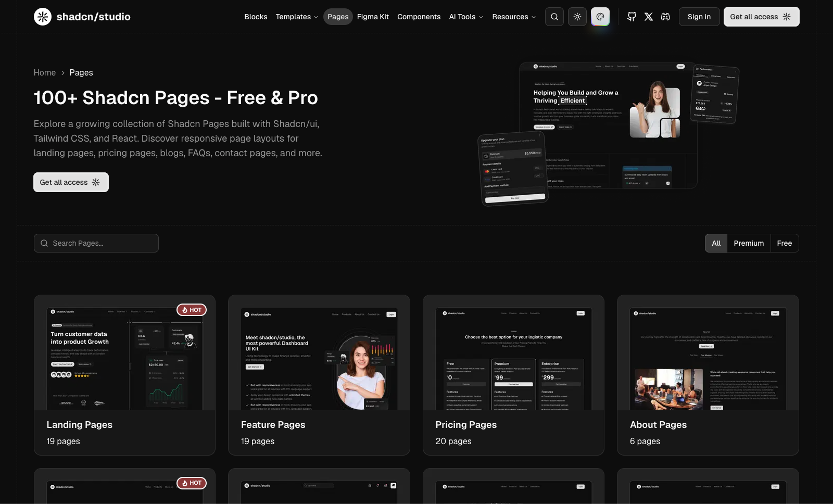
Task: Click the '20 pages' count text
Action: [453, 441]
